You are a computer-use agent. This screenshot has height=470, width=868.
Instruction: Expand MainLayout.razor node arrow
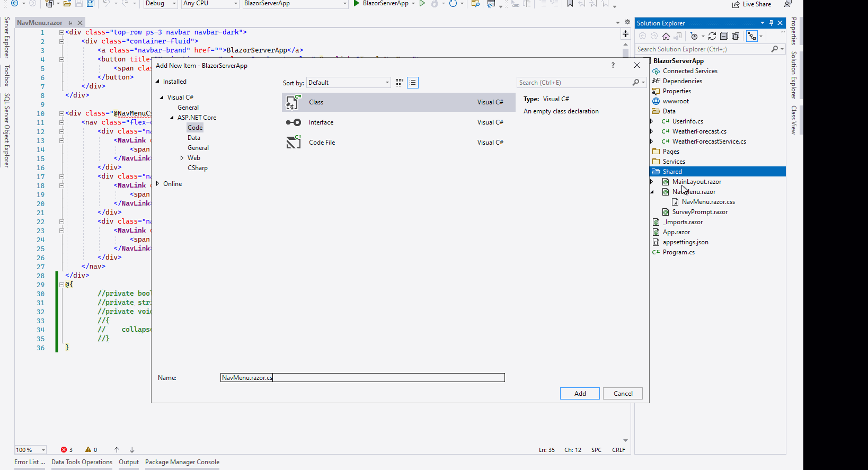coord(652,182)
